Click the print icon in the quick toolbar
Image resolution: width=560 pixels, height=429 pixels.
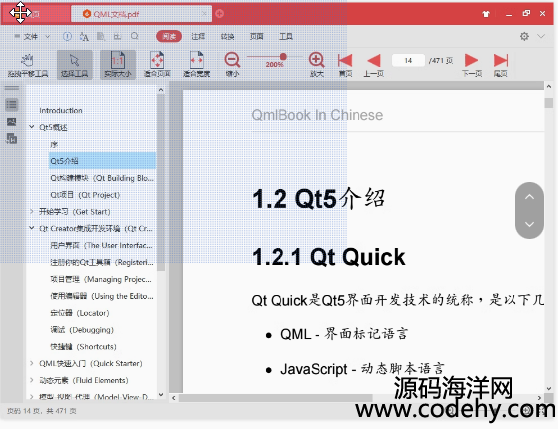coord(118,36)
